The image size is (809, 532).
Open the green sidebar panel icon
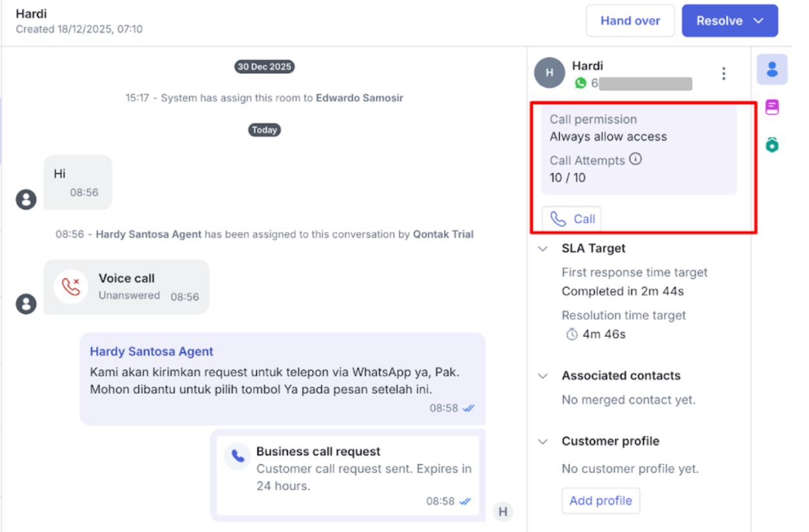click(772, 145)
